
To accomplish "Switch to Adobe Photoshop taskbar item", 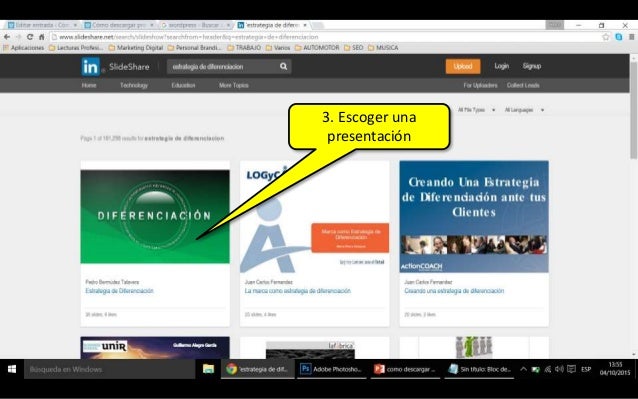I will click(x=332, y=369).
